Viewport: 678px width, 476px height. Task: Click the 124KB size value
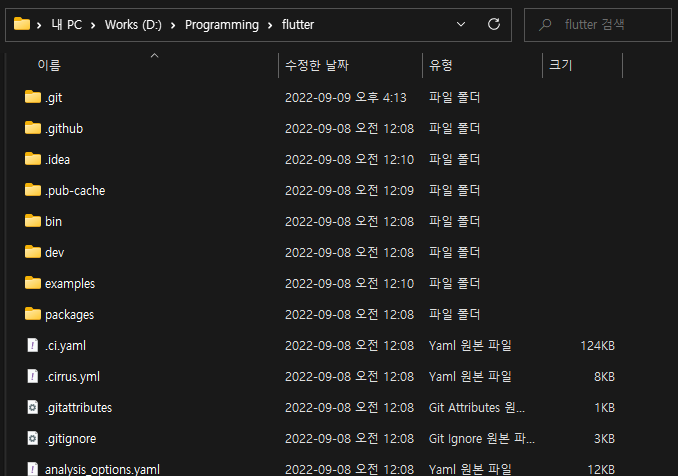(598, 346)
